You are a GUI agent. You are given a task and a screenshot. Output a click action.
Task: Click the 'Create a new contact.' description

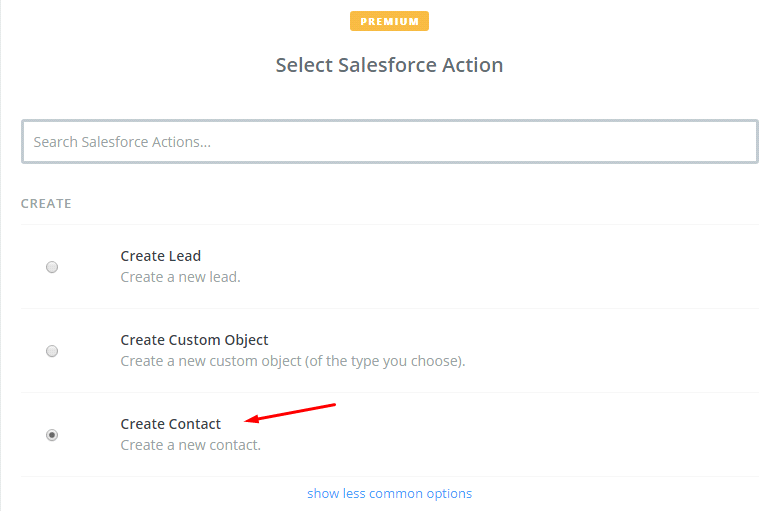190,445
